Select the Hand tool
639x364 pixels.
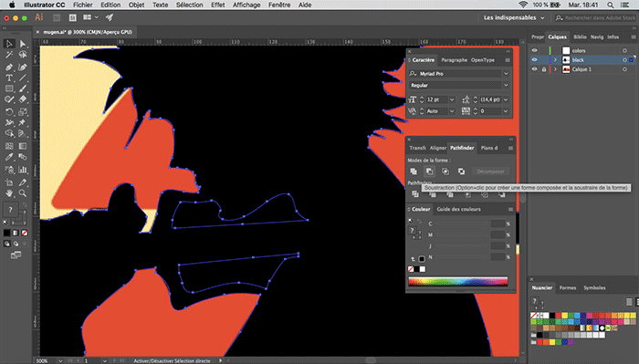[x=9, y=193]
